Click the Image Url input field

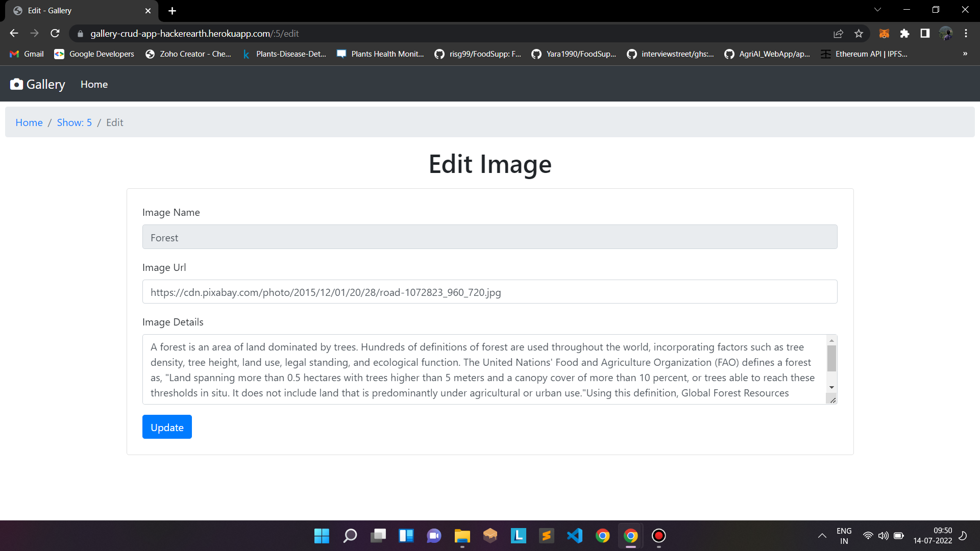pos(490,291)
